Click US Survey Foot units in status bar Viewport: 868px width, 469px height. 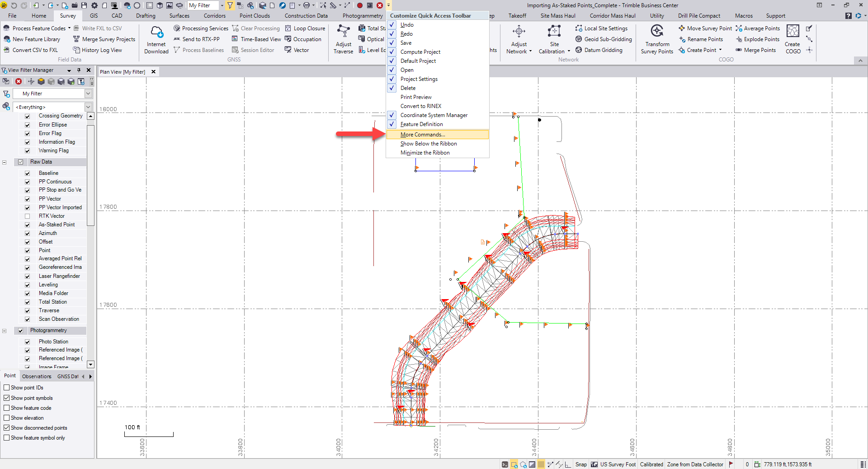pos(618,464)
